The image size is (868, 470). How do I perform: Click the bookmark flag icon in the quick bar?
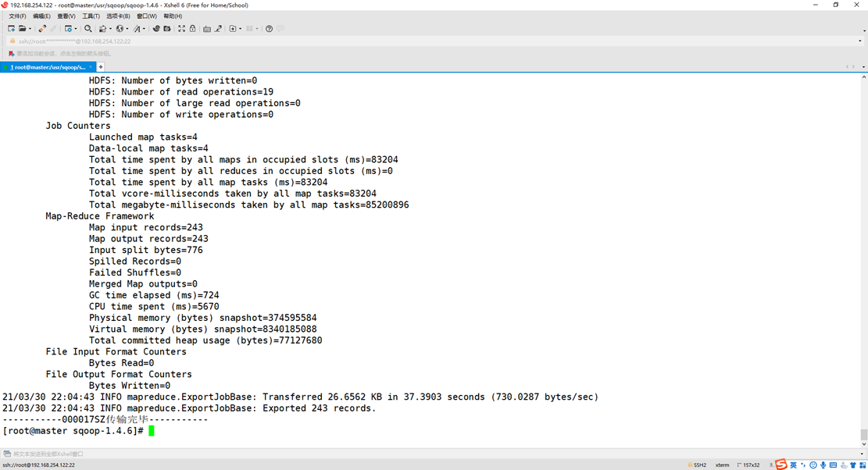coord(11,54)
